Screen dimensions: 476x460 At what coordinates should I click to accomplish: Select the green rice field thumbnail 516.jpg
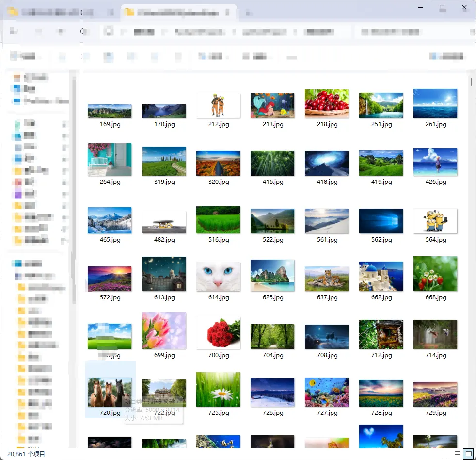(218, 220)
